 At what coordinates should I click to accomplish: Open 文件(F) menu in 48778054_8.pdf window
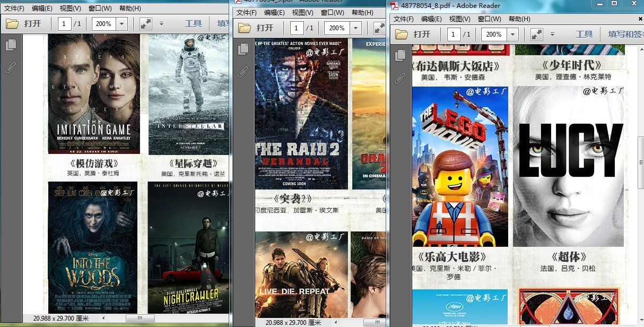(x=403, y=19)
